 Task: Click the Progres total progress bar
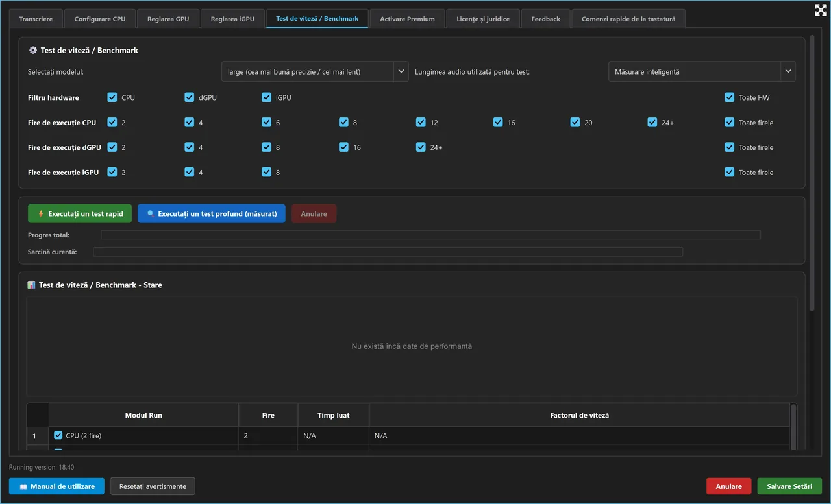pos(430,235)
